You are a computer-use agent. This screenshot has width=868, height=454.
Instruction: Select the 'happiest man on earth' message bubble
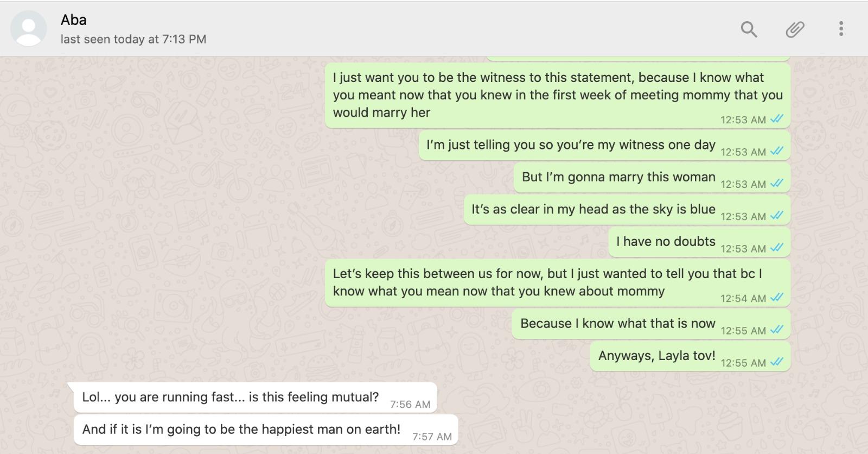[266, 430]
